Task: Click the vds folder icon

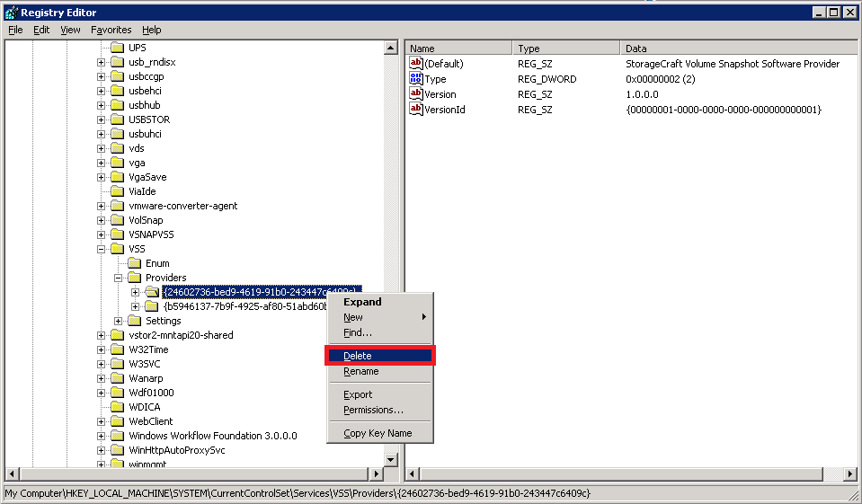Action: (x=117, y=148)
